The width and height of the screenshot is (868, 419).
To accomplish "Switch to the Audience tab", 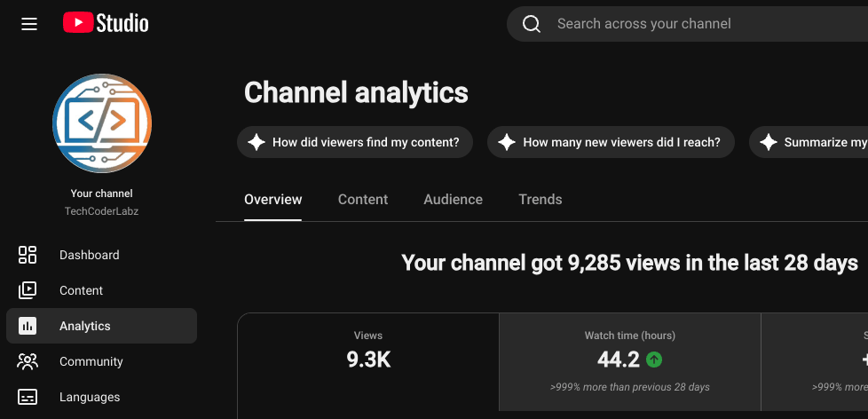I will 453,199.
